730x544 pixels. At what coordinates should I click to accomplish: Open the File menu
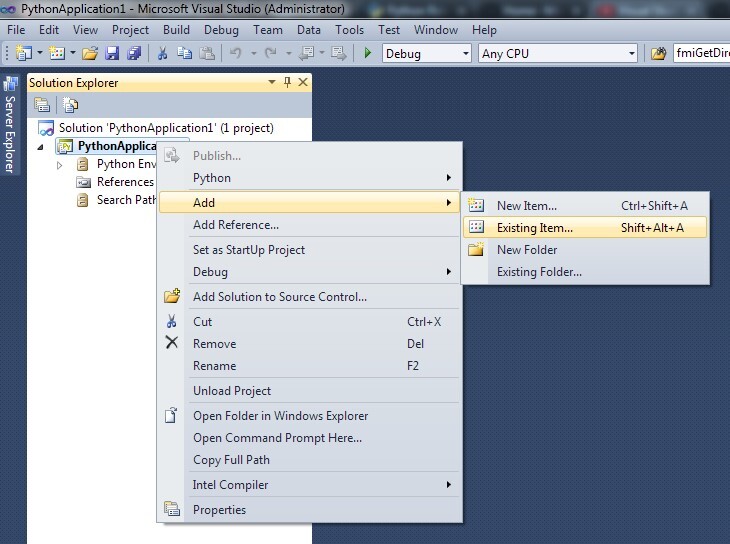[16, 30]
